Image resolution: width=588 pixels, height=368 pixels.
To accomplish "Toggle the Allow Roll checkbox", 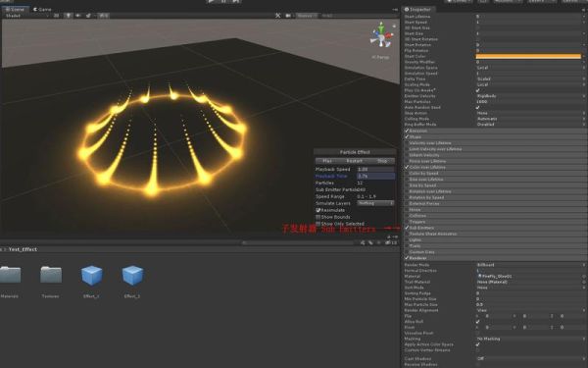I will click(x=478, y=322).
